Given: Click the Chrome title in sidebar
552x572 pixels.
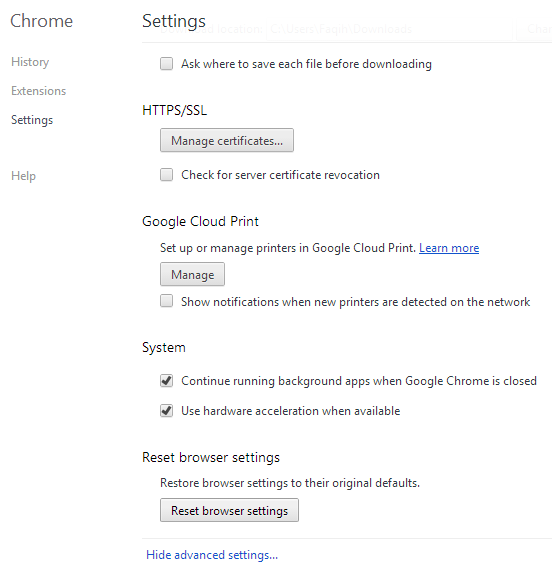Looking at the screenshot, I should [42, 21].
